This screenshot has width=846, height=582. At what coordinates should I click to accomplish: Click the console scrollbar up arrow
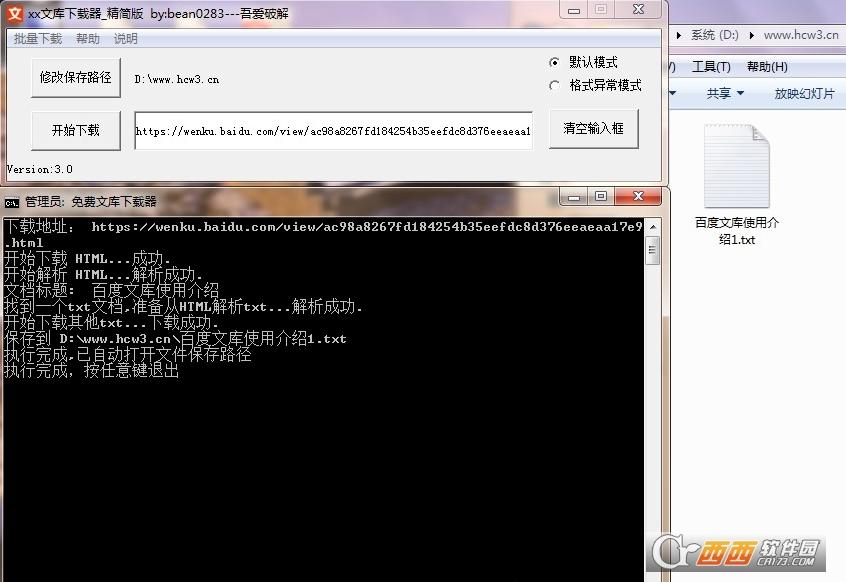pyautogui.click(x=653, y=227)
